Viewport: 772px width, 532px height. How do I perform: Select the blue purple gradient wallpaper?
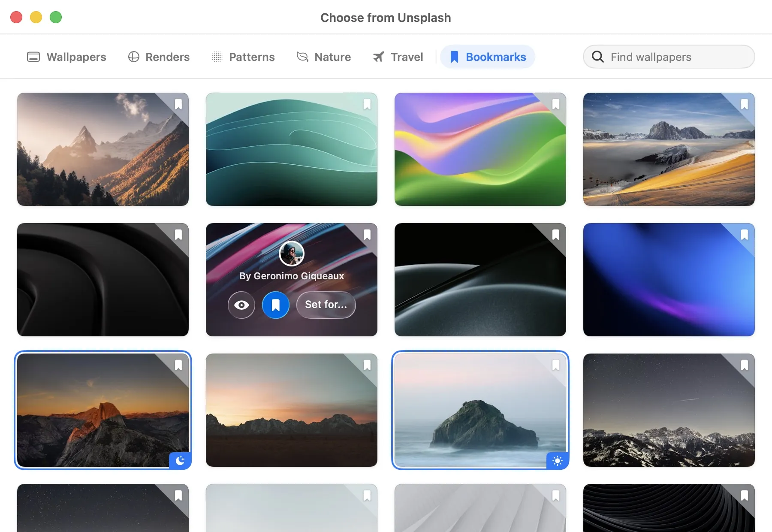coord(669,280)
